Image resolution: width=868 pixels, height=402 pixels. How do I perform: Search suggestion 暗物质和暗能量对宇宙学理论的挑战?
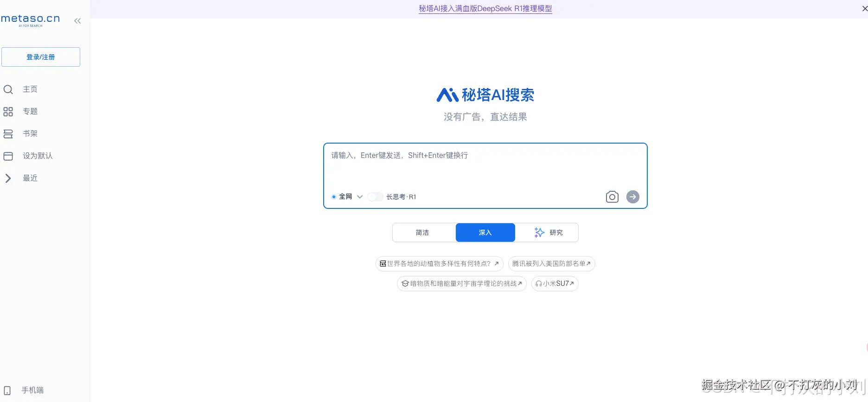(x=462, y=283)
